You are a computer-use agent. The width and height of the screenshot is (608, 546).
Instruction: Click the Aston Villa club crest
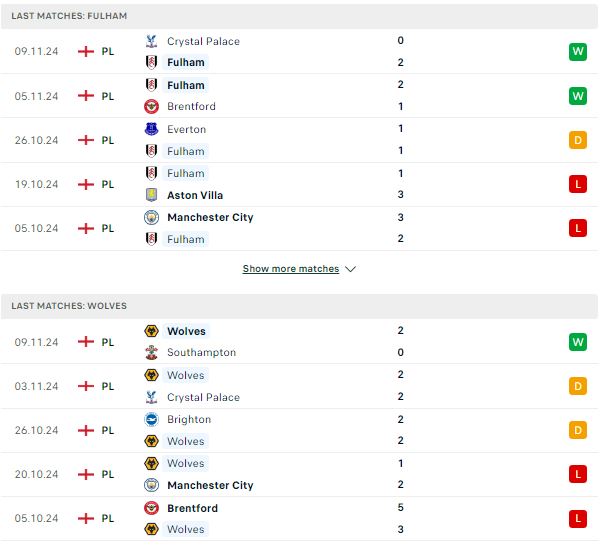tap(151, 195)
